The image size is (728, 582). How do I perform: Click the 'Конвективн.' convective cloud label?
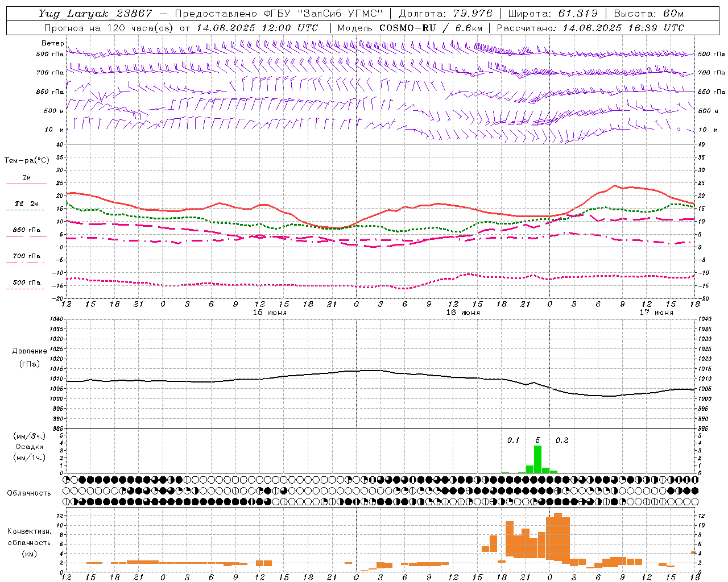click(30, 531)
